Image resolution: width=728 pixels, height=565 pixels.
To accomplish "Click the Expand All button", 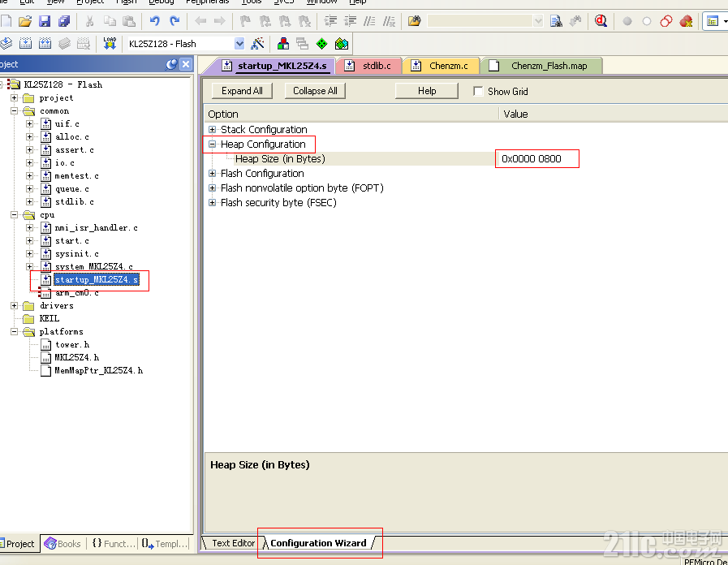I will 242,91.
